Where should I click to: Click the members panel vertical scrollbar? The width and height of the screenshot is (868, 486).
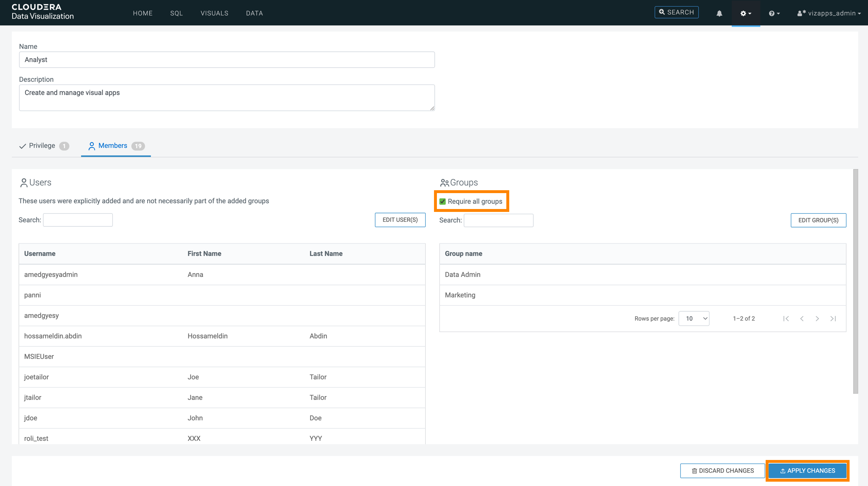[x=855, y=281]
